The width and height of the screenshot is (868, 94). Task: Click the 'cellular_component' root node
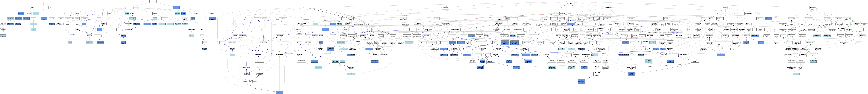click(153, 1)
